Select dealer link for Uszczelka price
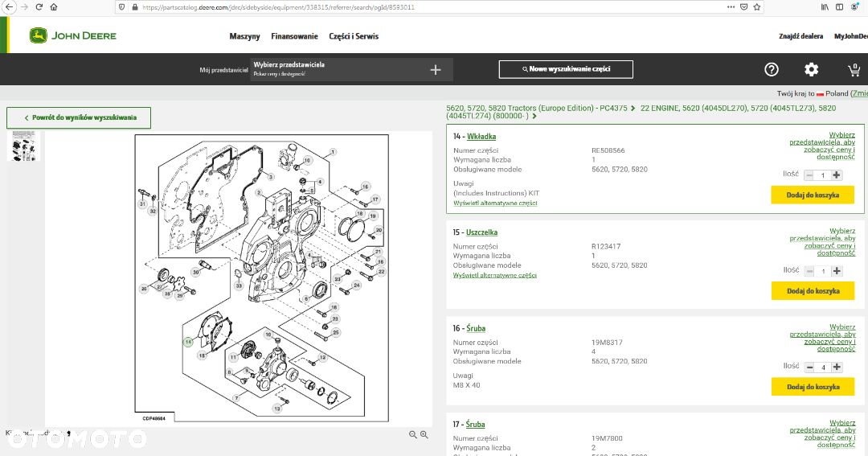 coord(822,241)
